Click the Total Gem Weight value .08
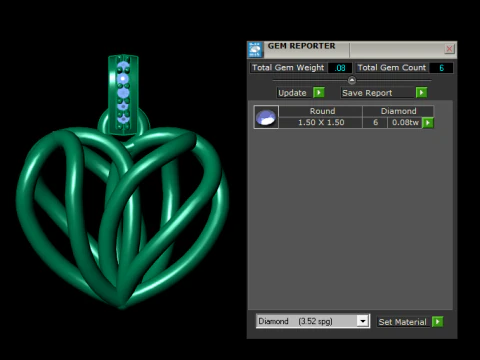The image size is (480, 360). (340, 68)
